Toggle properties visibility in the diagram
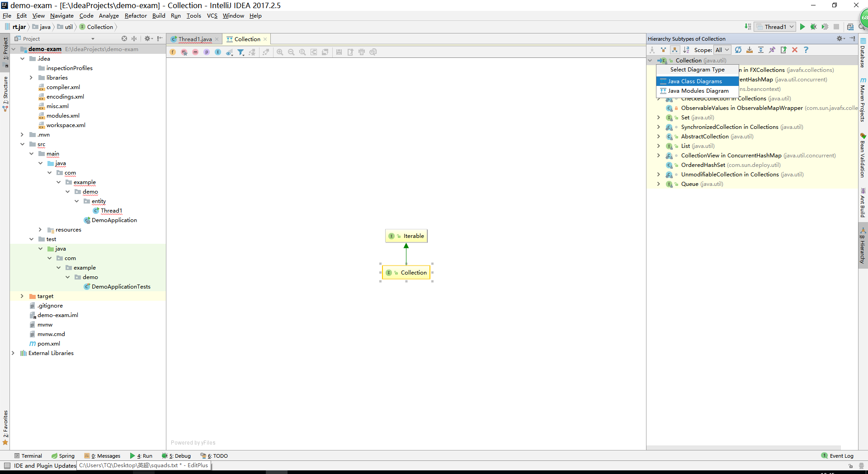The image size is (868, 474). [x=207, y=52]
